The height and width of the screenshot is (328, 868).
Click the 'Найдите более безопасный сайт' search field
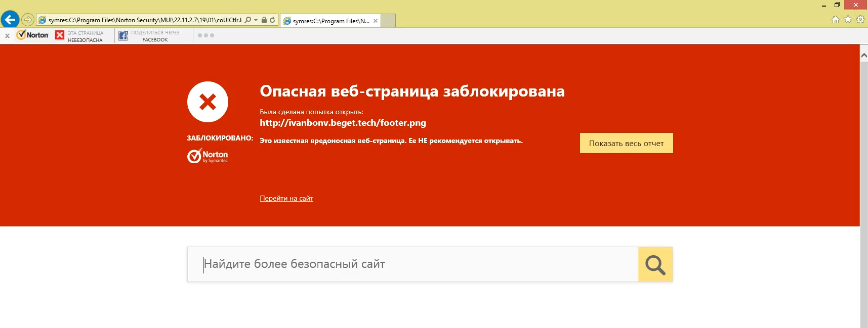click(x=412, y=264)
